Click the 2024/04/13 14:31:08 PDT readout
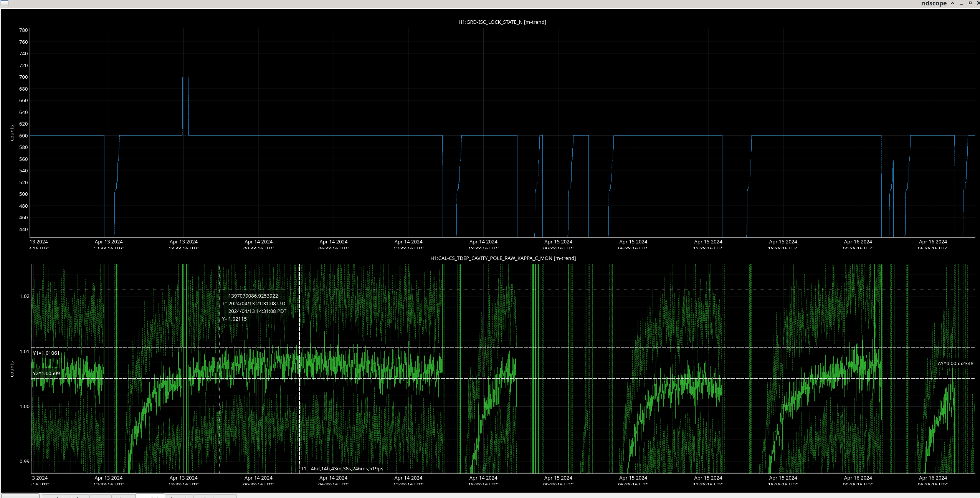The image size is (980, 498). coord(257,311)
